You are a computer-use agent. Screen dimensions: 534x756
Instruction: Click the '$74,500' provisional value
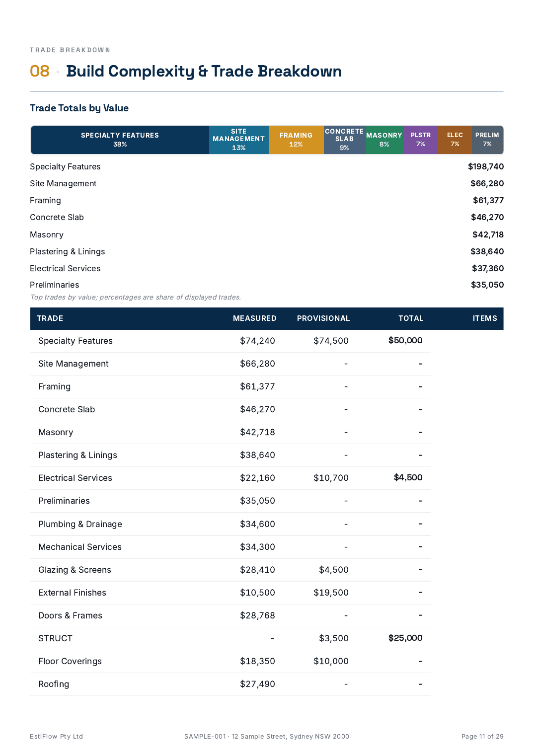coord(331,341)
